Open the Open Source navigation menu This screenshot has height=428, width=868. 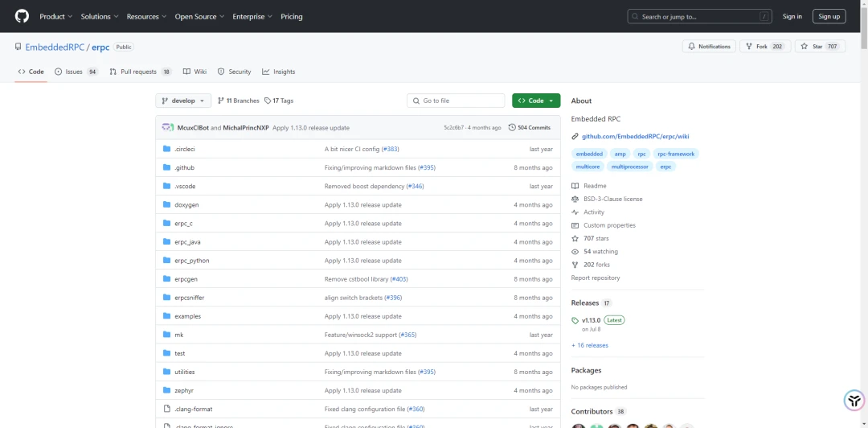[x=199, y=16]
